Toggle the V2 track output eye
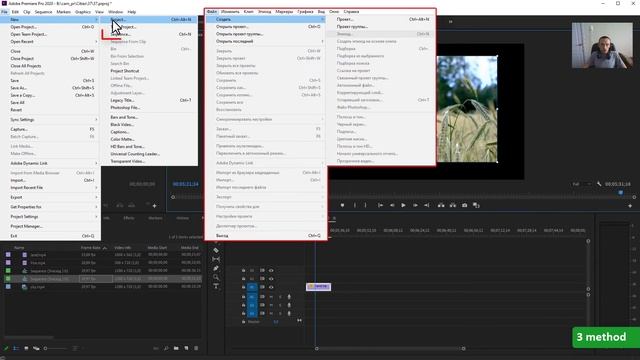The image size is (640, 360). point(271,279)
